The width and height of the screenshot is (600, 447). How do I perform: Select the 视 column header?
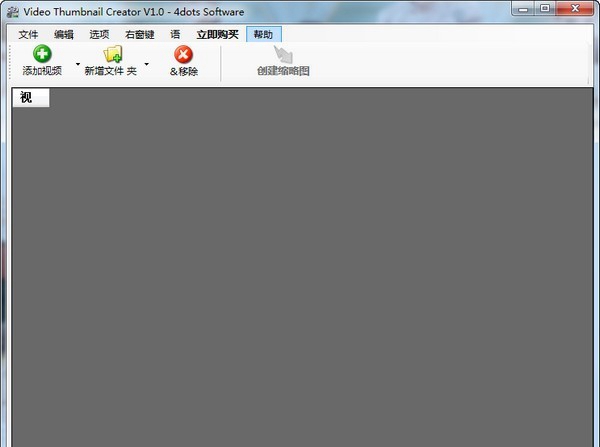31,98
